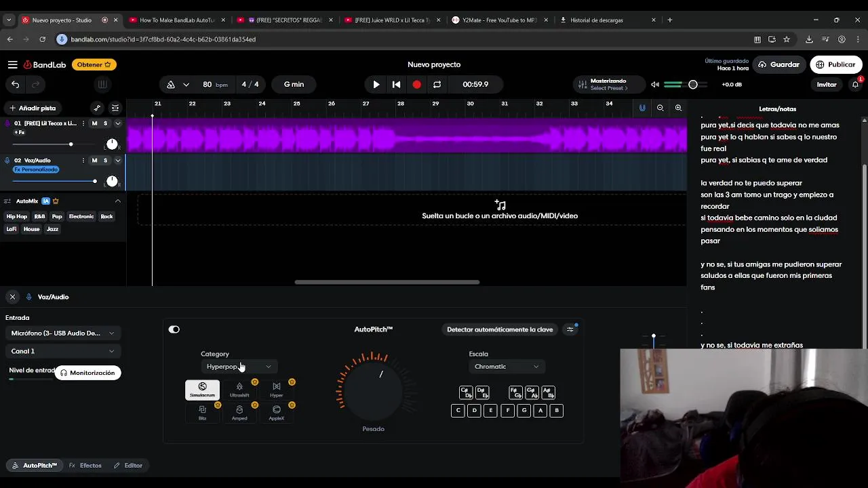868x488 pixels.
Task: Click the track collapse view icon
Action: pos(115,108)
